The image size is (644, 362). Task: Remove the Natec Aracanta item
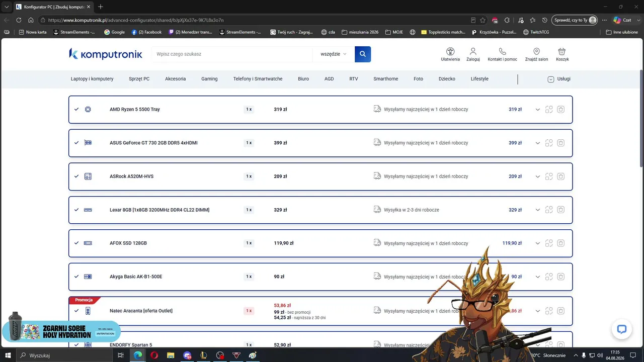pos(561,311)
